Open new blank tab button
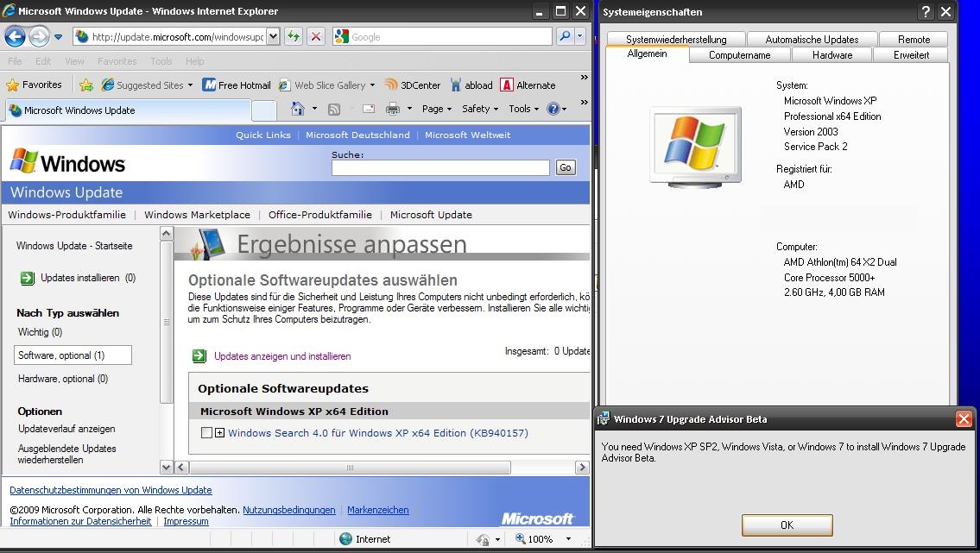Screen dimensions: 980x553 point(263,110)
